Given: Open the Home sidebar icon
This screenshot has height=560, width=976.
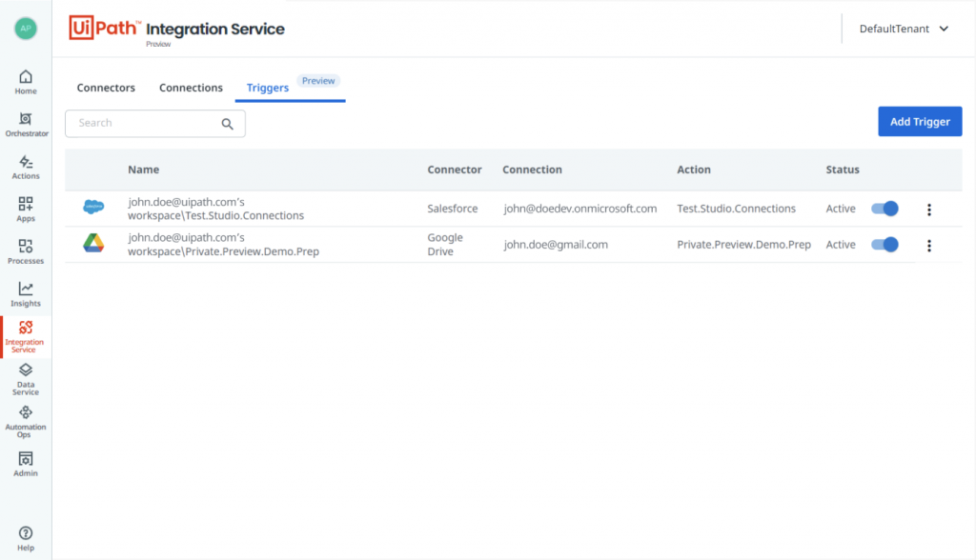Looking at the screenshot, I should pyautogui.click(x=26, y=82).
